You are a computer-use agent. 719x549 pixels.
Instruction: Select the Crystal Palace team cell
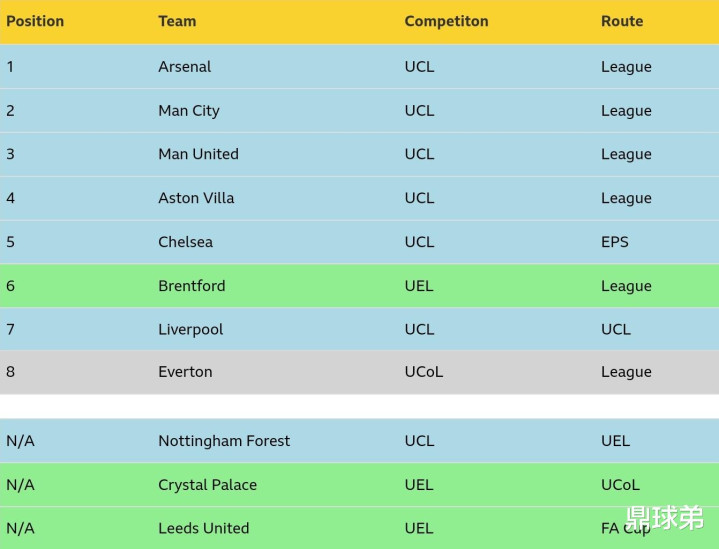tap(207, 485)
